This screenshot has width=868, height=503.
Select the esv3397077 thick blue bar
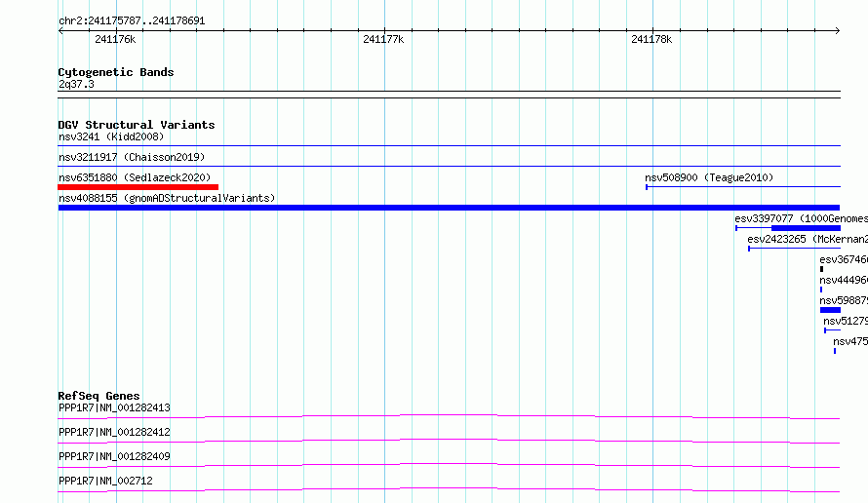806,228
